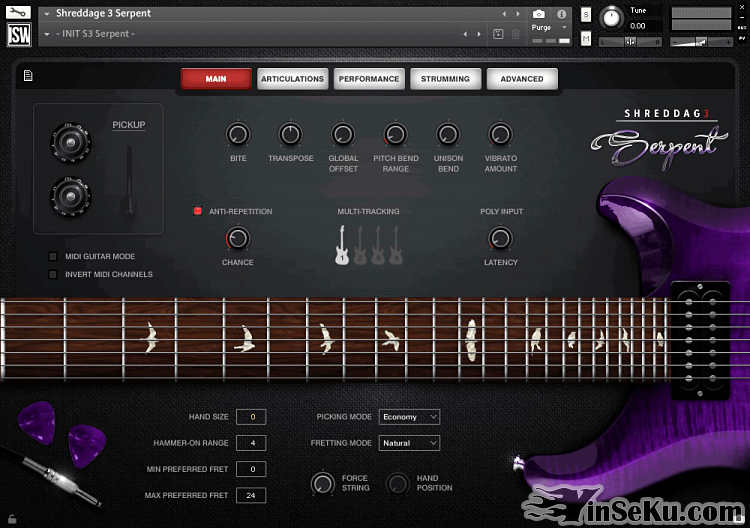This screenshot has width=750, height=528.
Task: Click the info button in header
Action: click(561, 14)
